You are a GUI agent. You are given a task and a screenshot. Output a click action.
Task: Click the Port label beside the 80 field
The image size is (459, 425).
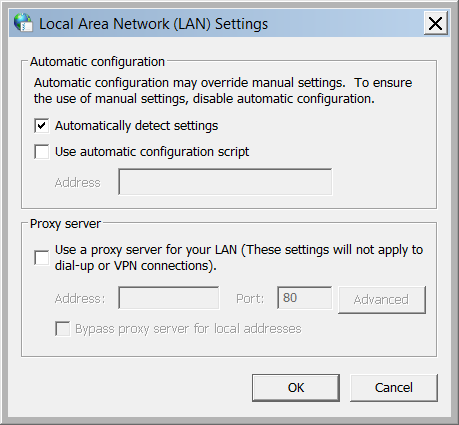pos(250,298)
